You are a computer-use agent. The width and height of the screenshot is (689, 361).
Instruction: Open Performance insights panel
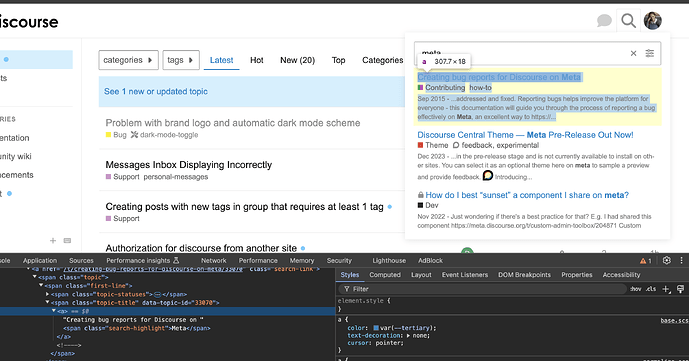coord(142,260)
